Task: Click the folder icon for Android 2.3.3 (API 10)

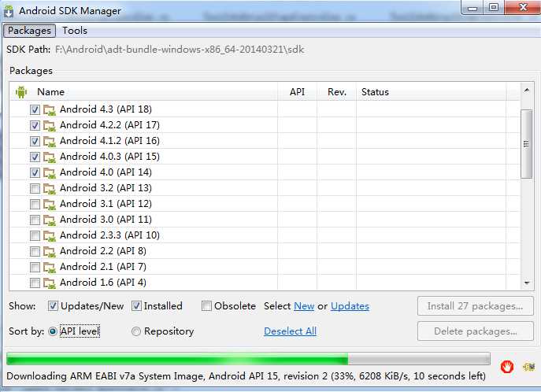Action: click(x=50, y=236)
